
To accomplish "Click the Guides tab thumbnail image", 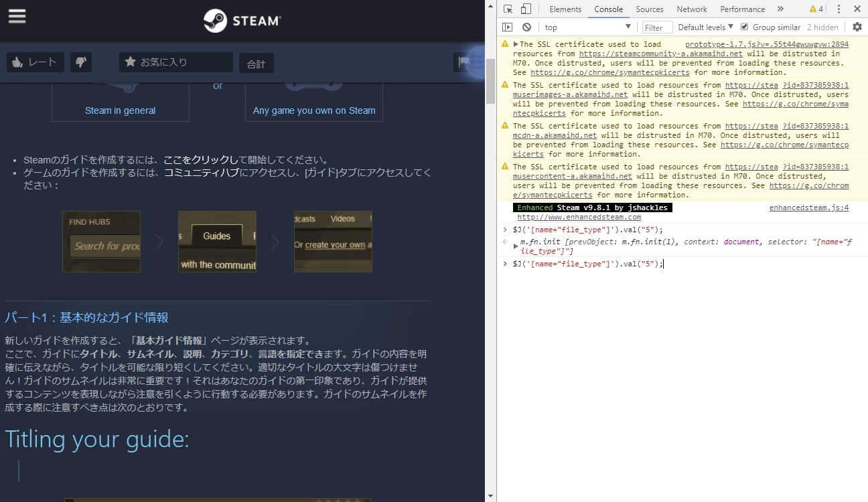I will pyautogui.click(x=217, y=242).
